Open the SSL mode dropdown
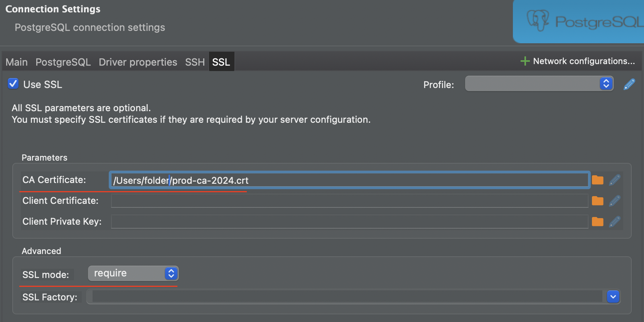This screenshot has height=322, width=644. click(x=133, y=273)
